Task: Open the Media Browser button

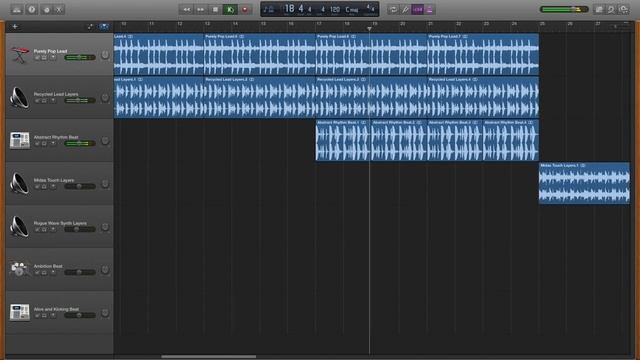Action: 624,9
